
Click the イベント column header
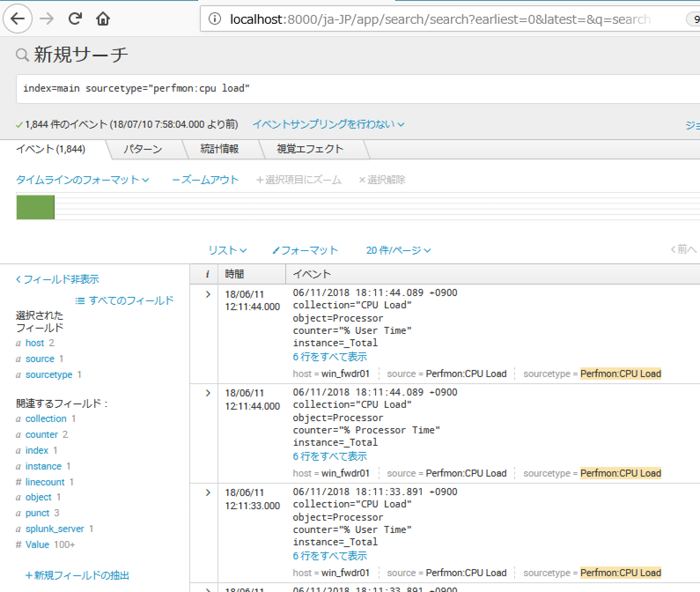coord(312,274)
